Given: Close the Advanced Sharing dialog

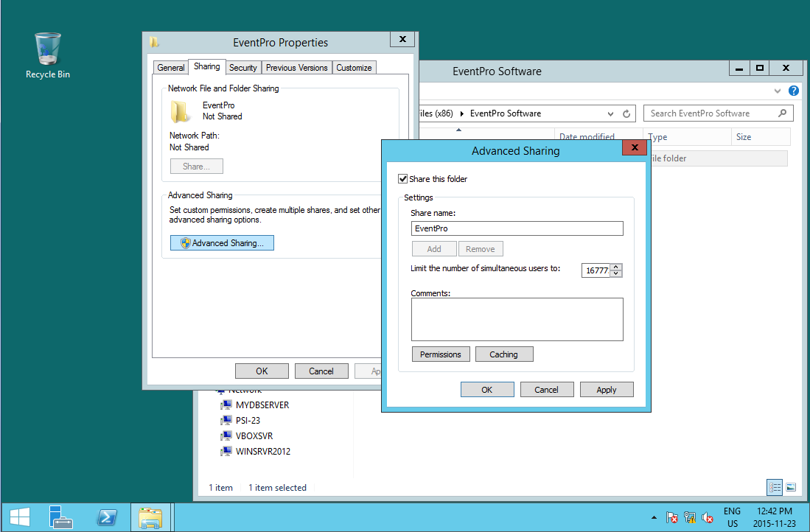Looking at the screenshot, I should click(x=635, y=147).
